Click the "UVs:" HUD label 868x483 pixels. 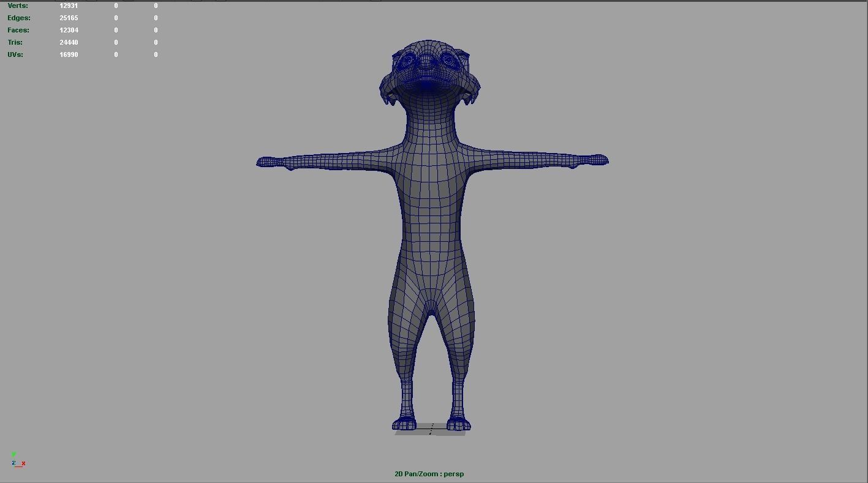[15, 54]
